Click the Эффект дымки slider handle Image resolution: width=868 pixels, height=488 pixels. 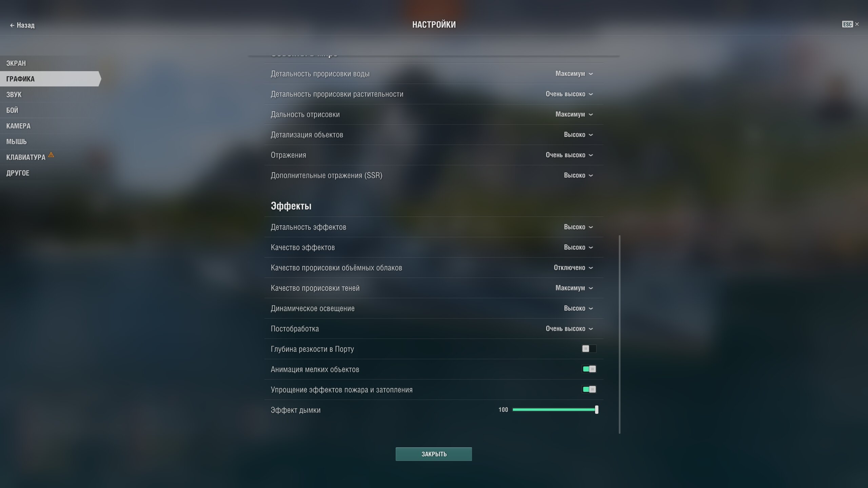[x=597, y=410]
